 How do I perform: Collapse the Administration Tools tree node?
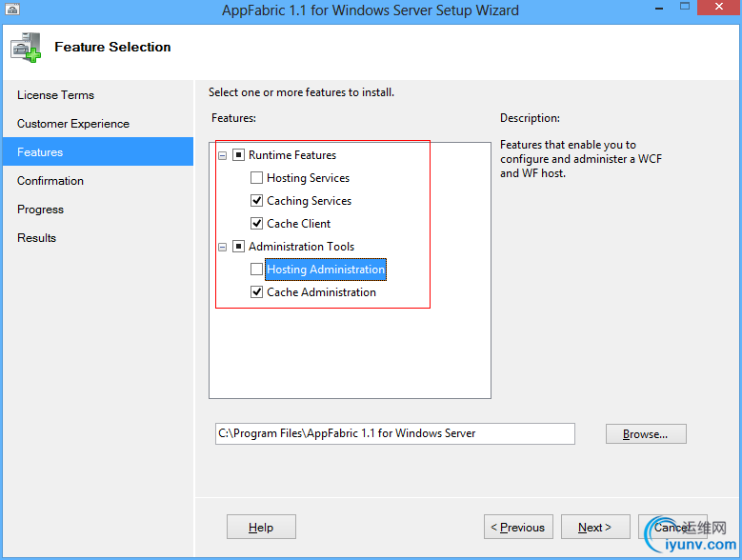(223, 247)
